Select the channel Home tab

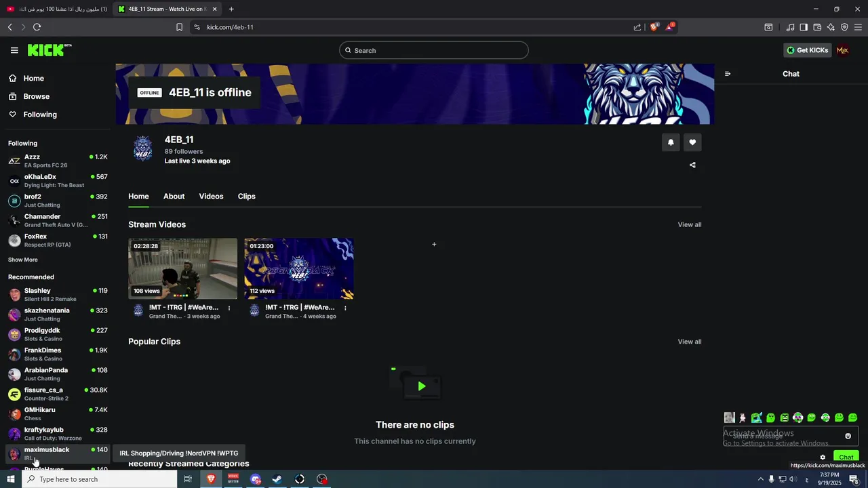pyautogui.click(x=138, y=196)
